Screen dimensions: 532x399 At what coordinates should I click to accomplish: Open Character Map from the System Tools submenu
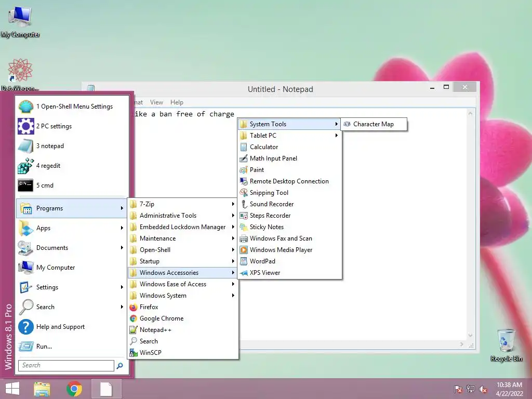(373, 124)
